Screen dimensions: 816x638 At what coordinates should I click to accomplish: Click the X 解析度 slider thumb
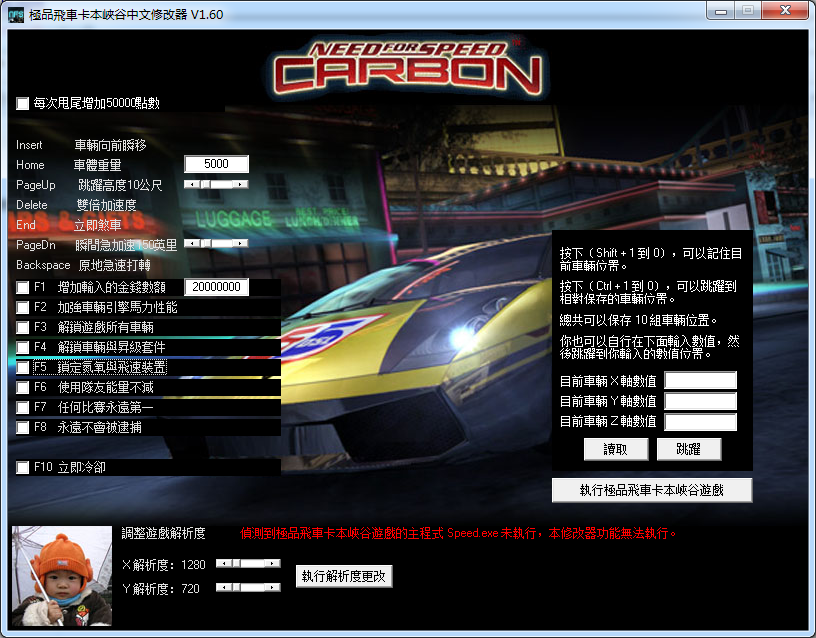click(x=237, y=563)
